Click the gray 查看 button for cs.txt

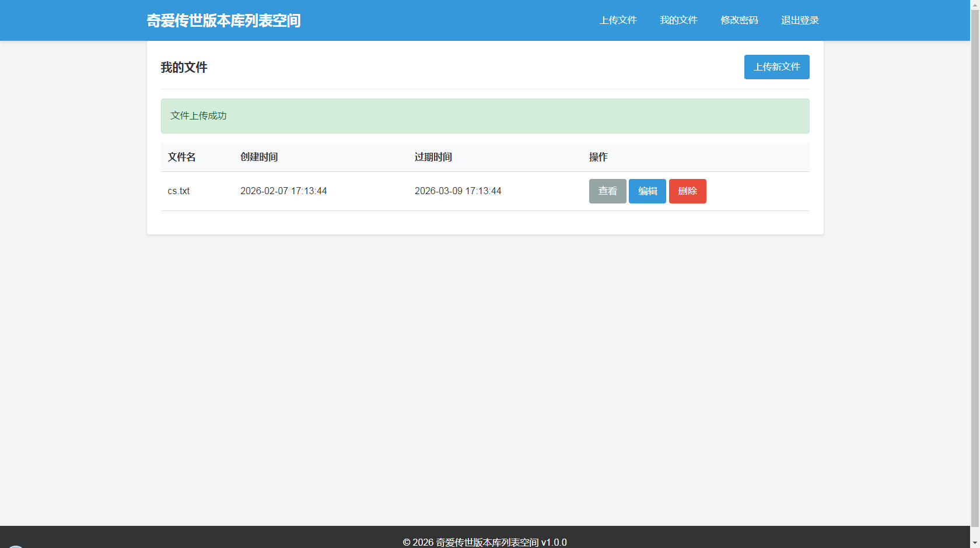pyautogui.click(x=607, y=191)
